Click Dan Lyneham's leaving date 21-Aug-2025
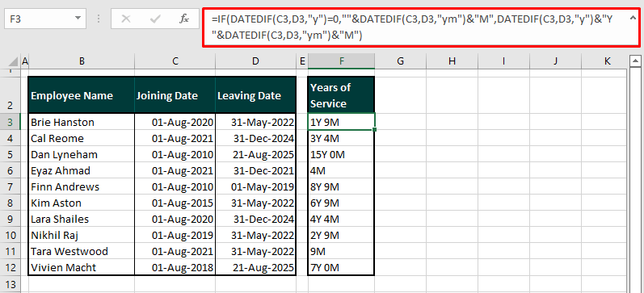This screenshot has width=644, height=293. pos(255,155)
